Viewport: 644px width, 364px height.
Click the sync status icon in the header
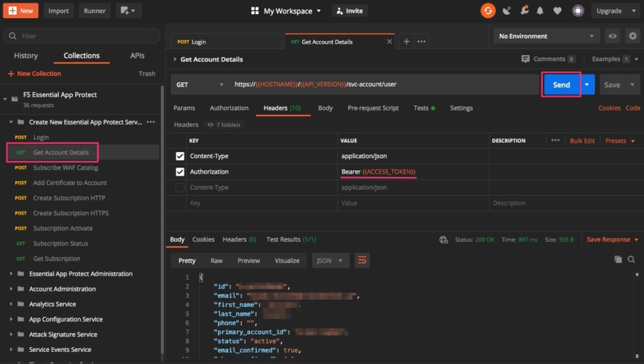pyautogui.click(x=488, y=11)
